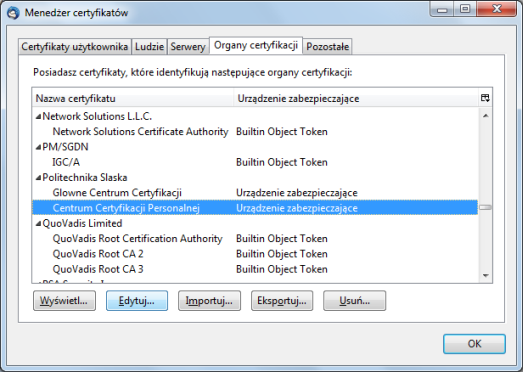
Task: Collapse the PM/SGDN group
Action: pos(38,147)
